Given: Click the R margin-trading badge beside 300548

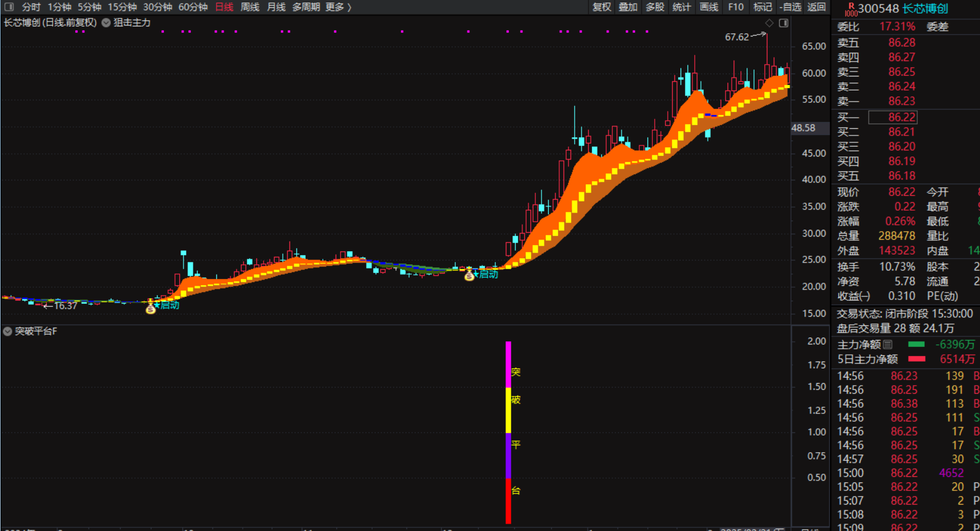Looking at the screenshot, I should pos(851,9).
